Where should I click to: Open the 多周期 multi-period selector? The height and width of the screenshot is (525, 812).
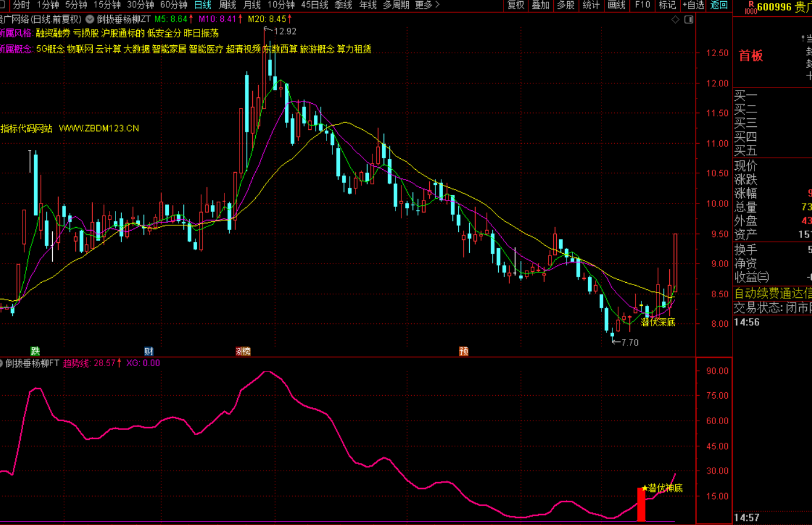point(396,5)
